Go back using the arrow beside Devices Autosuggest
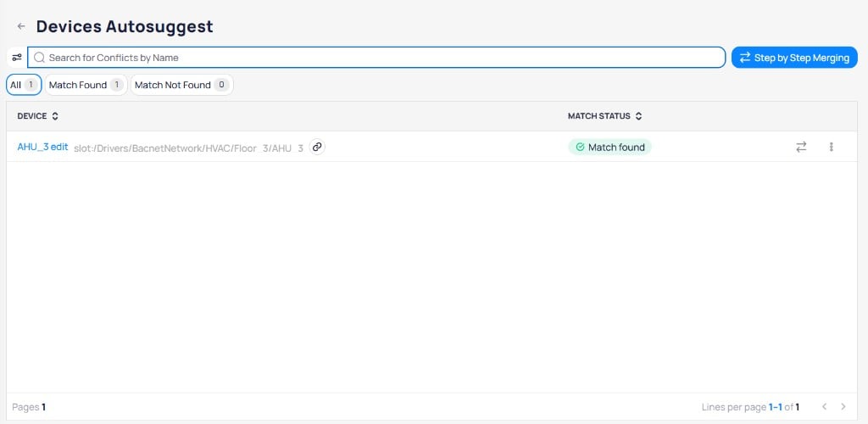Viewport: 868px width, 424px height. click(x=21, y=26)
